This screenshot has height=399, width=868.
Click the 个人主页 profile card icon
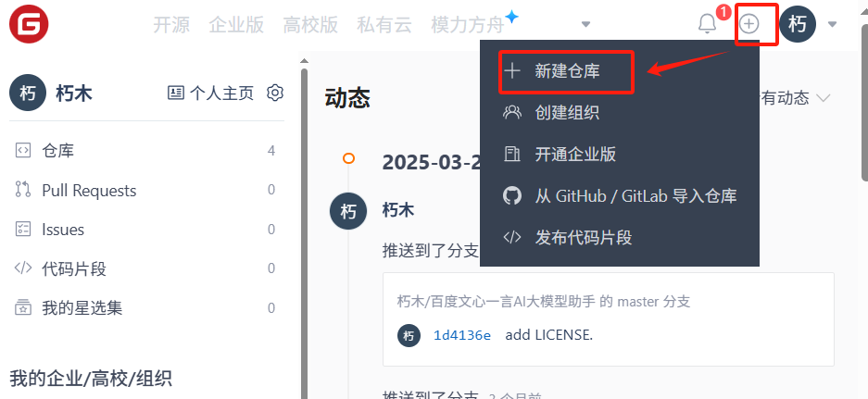coord(175,93)
